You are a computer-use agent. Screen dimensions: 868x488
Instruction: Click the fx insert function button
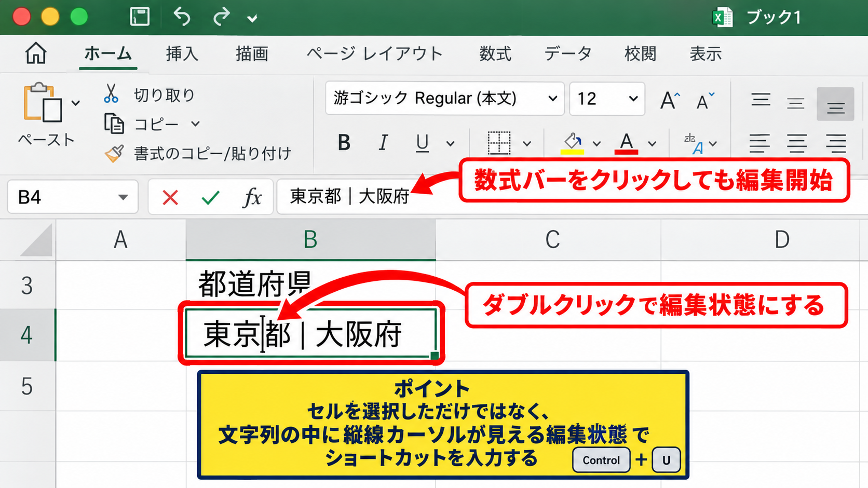pos(252,197)
